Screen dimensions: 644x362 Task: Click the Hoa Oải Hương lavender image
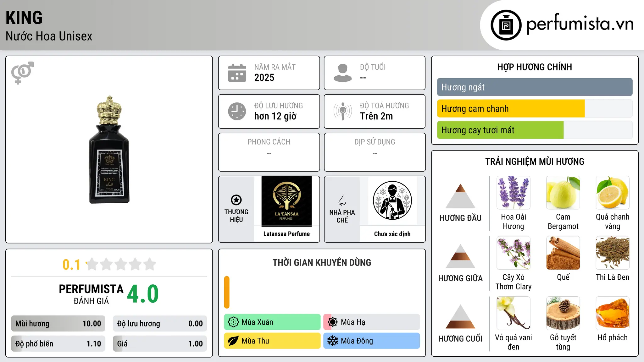coord(514,193)
